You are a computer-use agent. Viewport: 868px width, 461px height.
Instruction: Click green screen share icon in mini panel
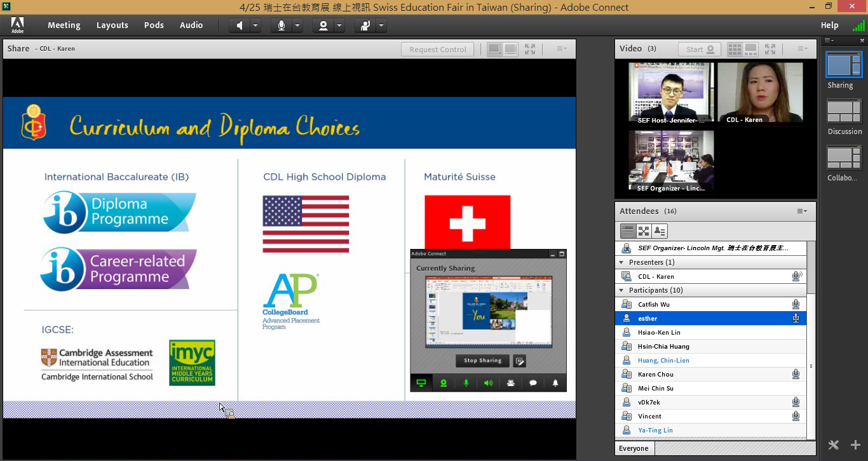[421, 383]
